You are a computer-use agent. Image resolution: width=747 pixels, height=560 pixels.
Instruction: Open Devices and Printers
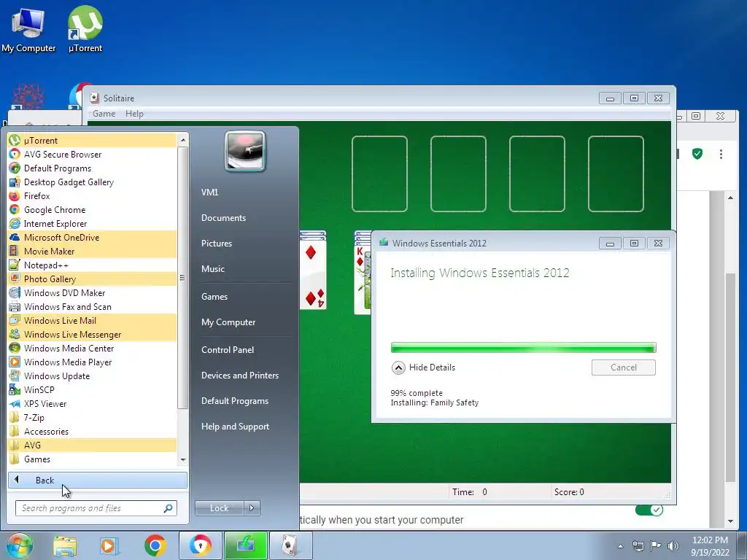click(240, 376)
